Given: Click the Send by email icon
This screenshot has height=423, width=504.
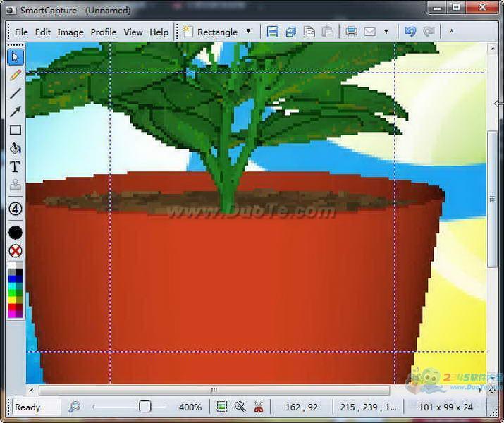Looking at the screenshot, I should coord(369,32).
